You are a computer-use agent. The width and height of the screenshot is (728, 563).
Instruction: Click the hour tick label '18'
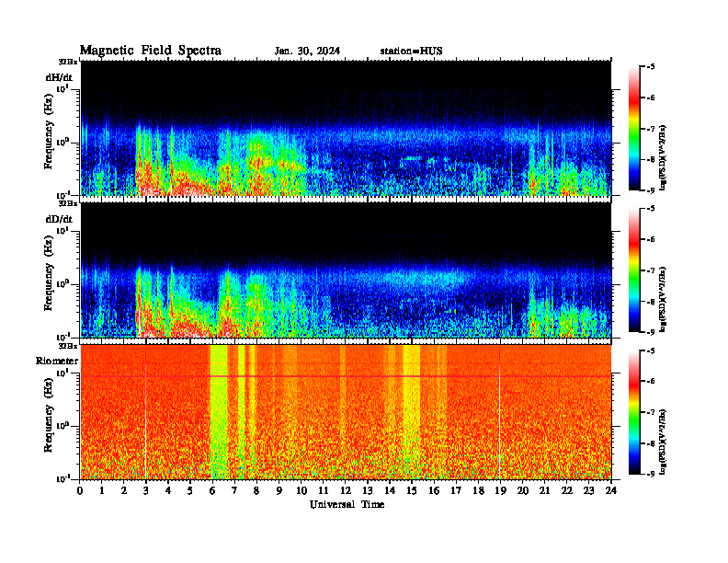[478, 491]
